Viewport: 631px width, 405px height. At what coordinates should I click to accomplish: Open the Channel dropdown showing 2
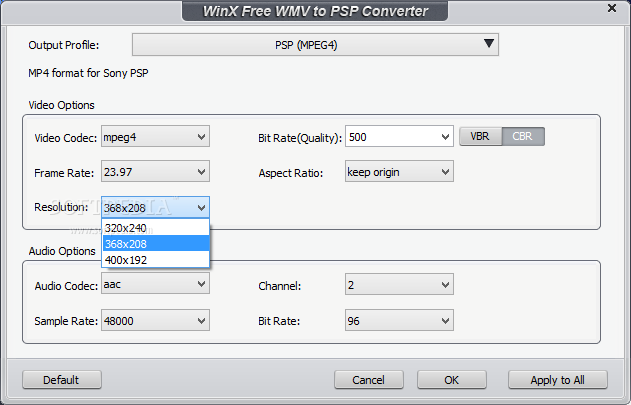pyautogui.click(x=399, y=284)
